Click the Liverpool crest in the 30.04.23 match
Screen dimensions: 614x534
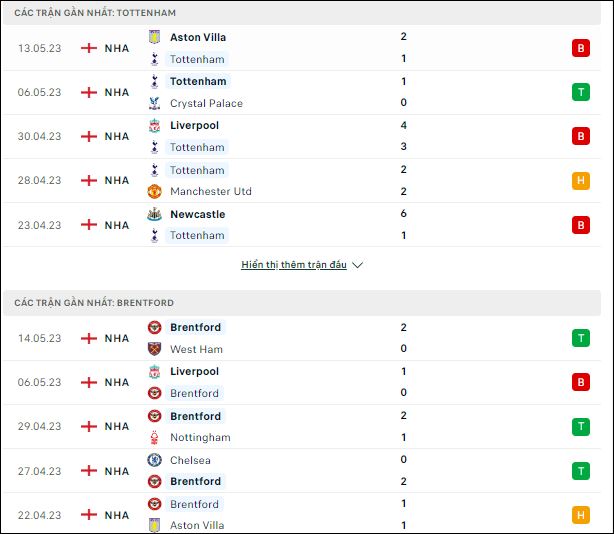pyautogui.click(x=154, y=126)
